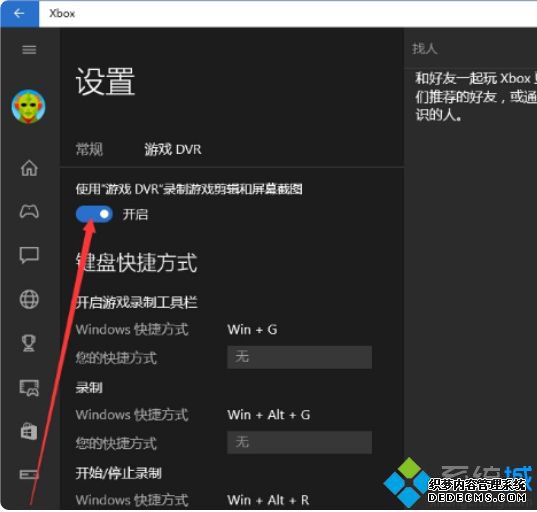Click the 开始/停止录制 section label
537x512 pixels.
(118, 473)
